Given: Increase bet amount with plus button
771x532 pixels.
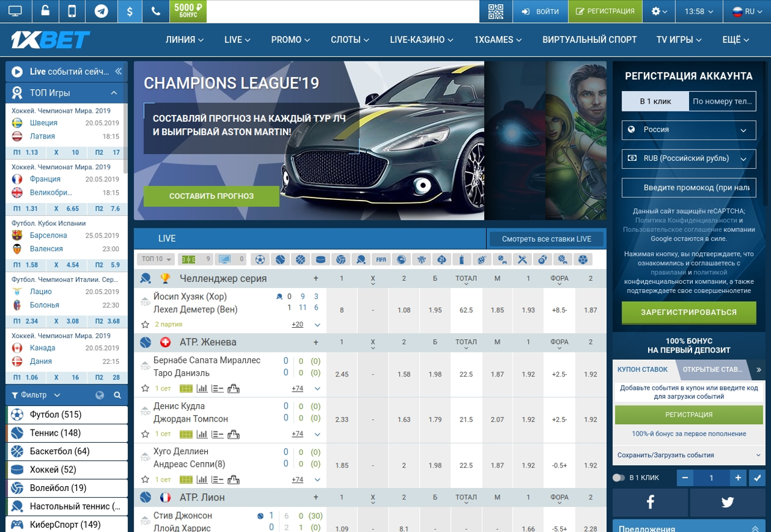Looking at the screenshot, I should pyautogui.click(x=738, y=478).
